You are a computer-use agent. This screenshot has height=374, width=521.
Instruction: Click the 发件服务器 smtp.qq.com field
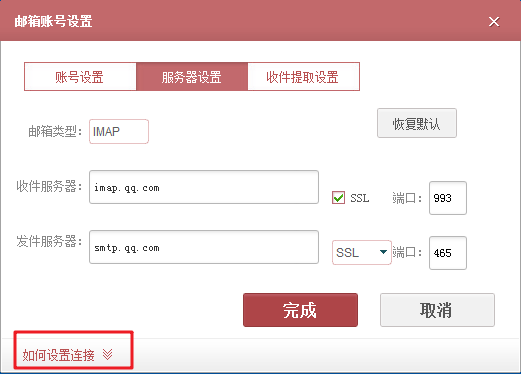pos(204,247)
